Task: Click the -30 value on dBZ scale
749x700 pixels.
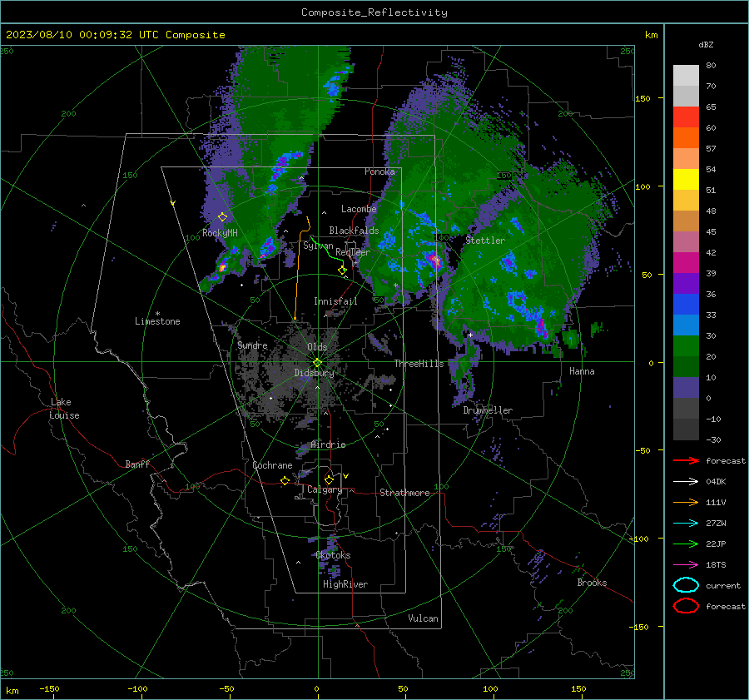Action: pos(714,439)
